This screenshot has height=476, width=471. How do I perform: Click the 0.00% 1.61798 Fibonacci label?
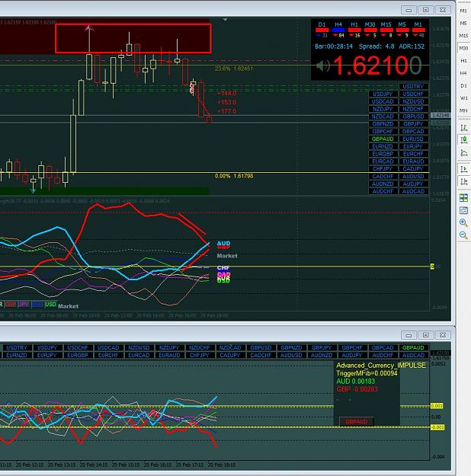[x=234, y=176]
